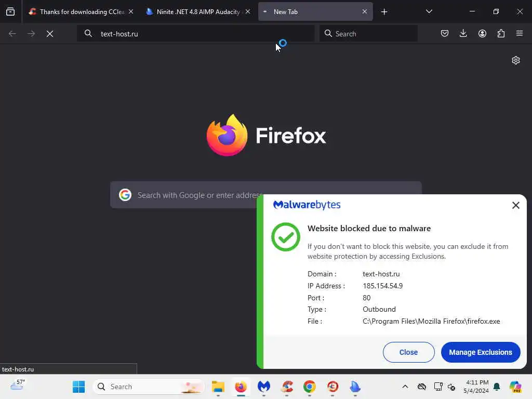Switch to the Ninite .NET 4.8 tab
The image size is (532, 399).
pyautogui.click(x=198, y=11)
